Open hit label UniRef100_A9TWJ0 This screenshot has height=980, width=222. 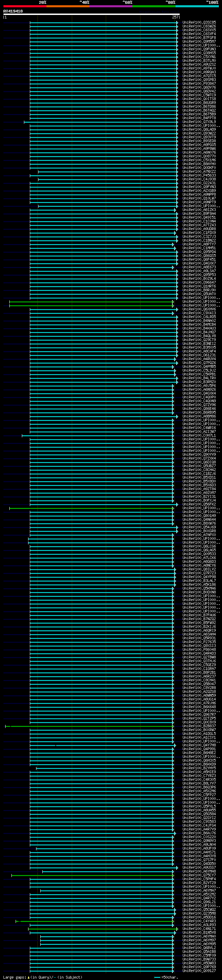(199, 68)
